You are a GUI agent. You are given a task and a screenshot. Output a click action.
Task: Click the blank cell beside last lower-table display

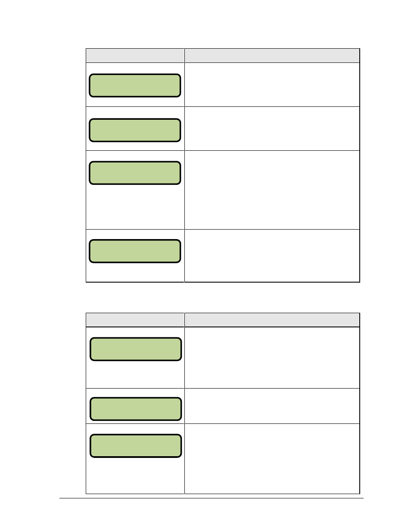(272, 459)
